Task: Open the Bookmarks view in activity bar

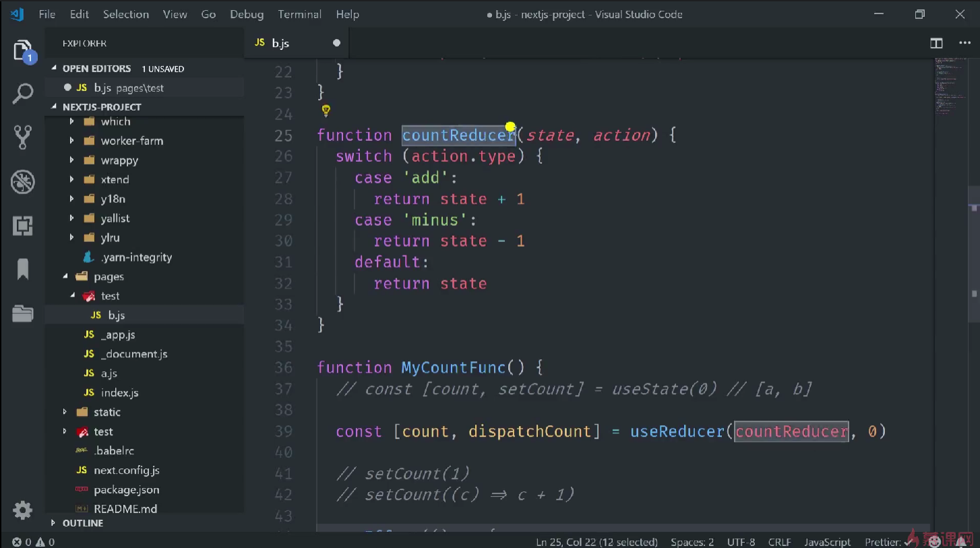Action: point(22,270)
